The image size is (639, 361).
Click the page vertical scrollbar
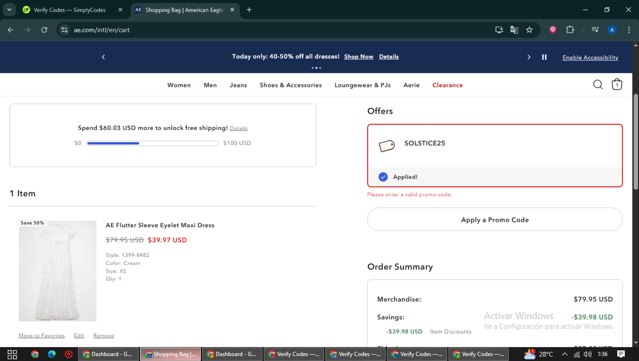[635, 141]
